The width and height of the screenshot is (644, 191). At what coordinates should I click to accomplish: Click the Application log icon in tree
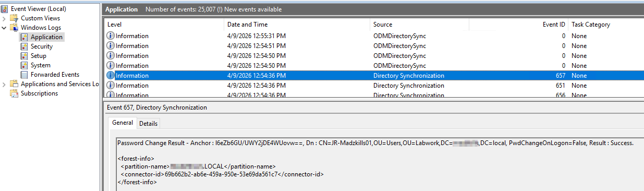(25, 37)
